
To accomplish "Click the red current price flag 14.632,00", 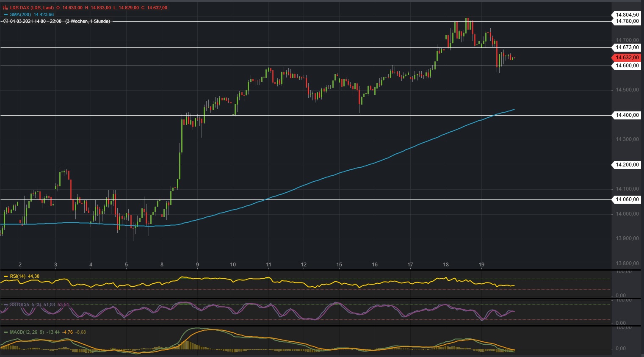I will point(627,56).
